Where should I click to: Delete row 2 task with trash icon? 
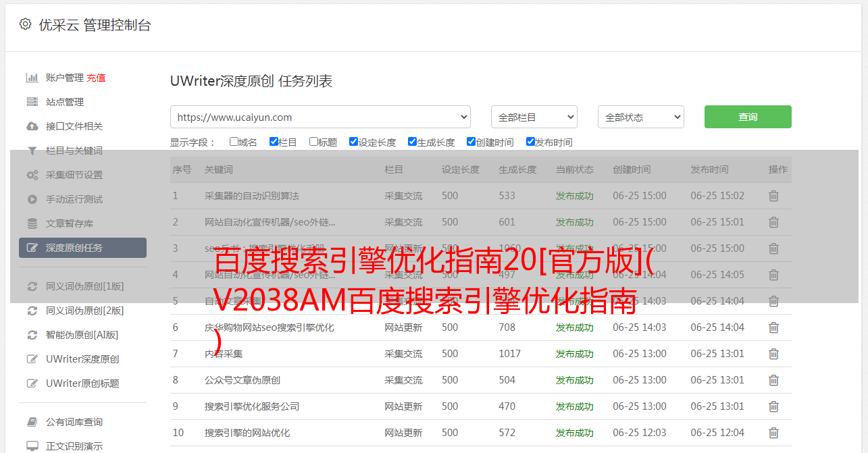tap(773, 222)
